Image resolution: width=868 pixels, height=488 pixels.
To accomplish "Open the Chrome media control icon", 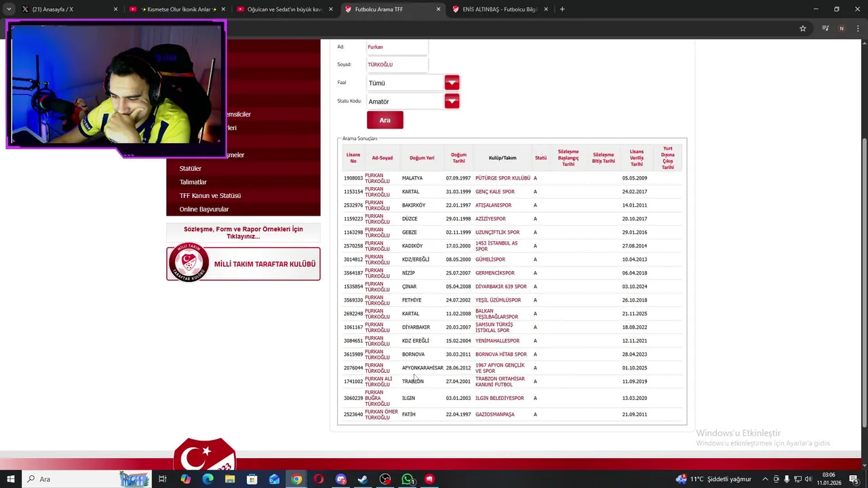I will [x=825, y=28].
